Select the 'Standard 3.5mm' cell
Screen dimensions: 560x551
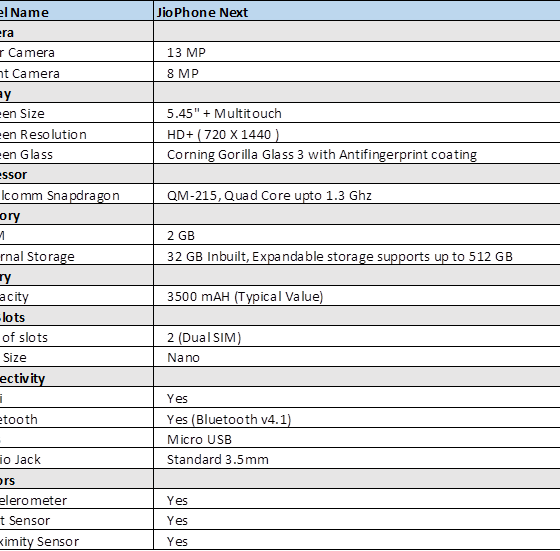pyautogui.click(x=218, y=459)
